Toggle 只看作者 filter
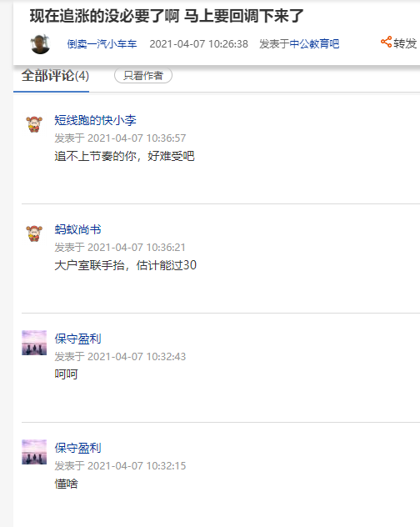The image size is (420, 527). tap(143, 76)
